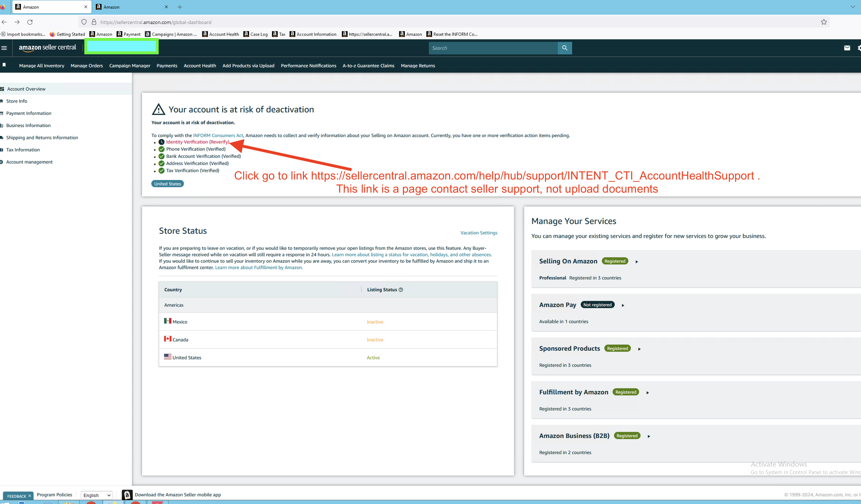The width and height of the screenshot is (861, 504).
Task: Expand Amazon Pay service arrow
Action: 623,305
